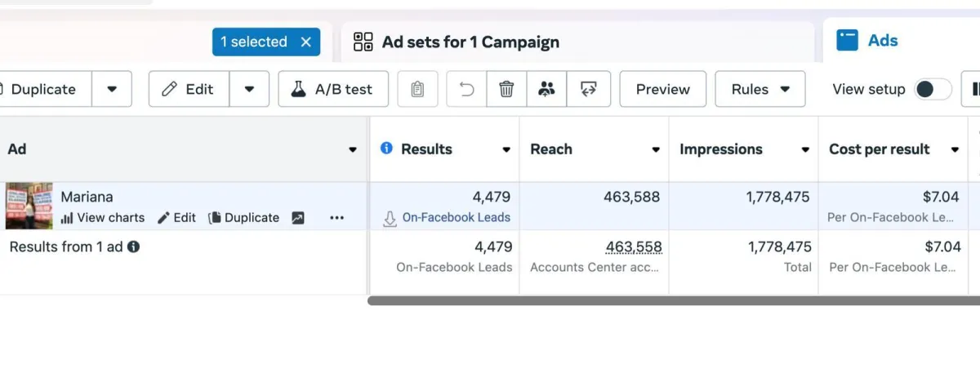Dismiss the 1 selected filter chip

pyautogui.click(x=306, y=42)
